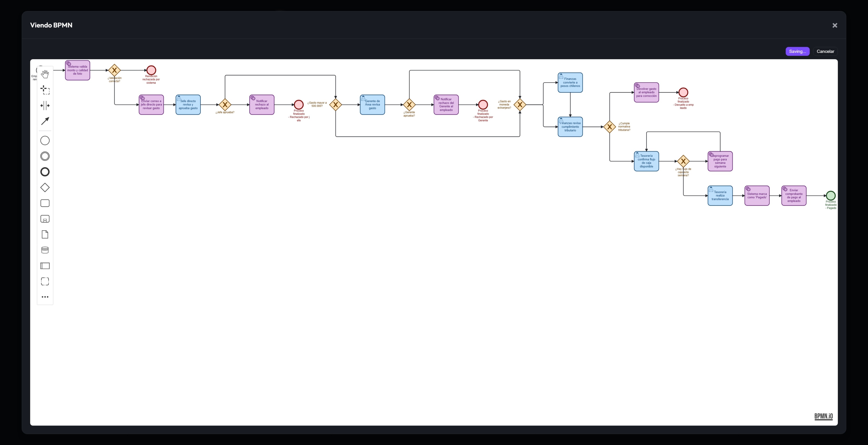Open the BPMN.io link
The image size is (868, 445).
(823, 416)
